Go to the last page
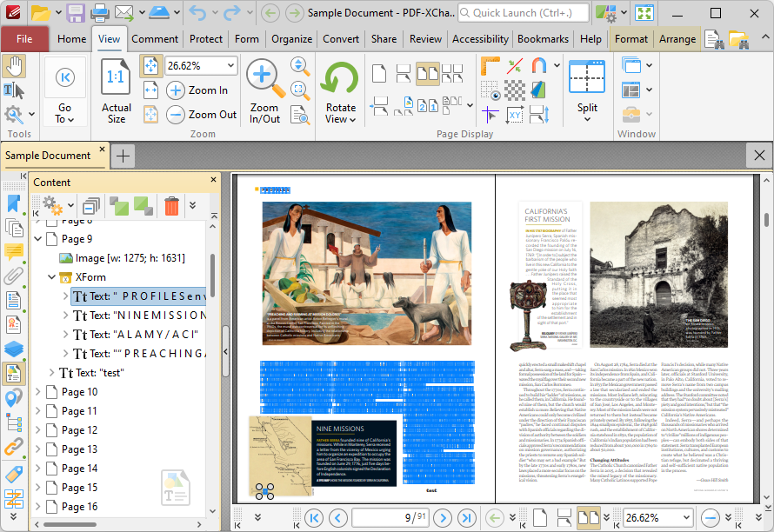Screen dimensions: 774x532 (x=466, y=518)
